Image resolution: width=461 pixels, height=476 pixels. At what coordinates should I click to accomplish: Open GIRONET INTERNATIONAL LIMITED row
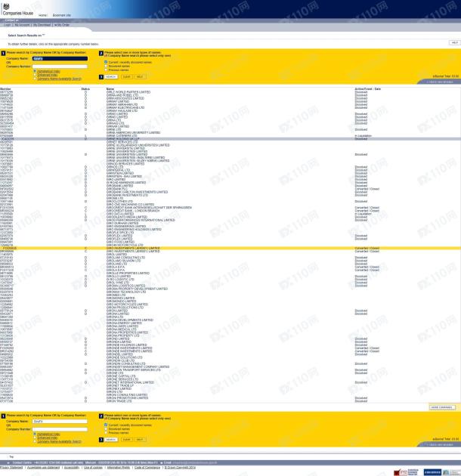point(230,382)
